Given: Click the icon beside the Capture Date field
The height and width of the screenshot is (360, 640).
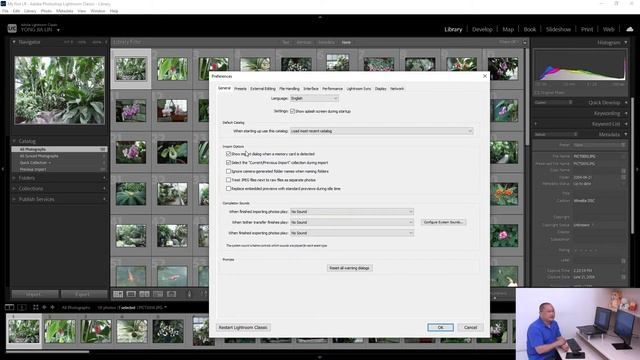Looking at the screenshot, I should pos(623,277).
